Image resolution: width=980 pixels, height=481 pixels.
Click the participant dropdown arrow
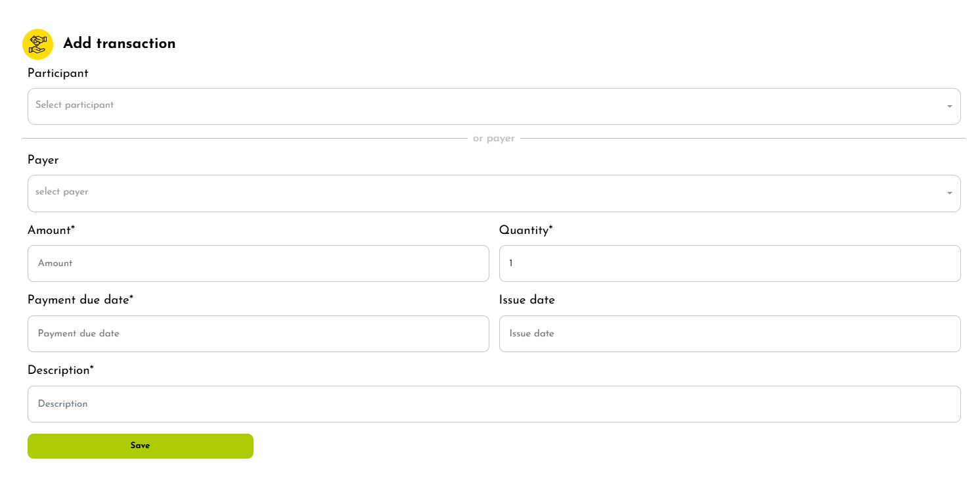point(949,106)
